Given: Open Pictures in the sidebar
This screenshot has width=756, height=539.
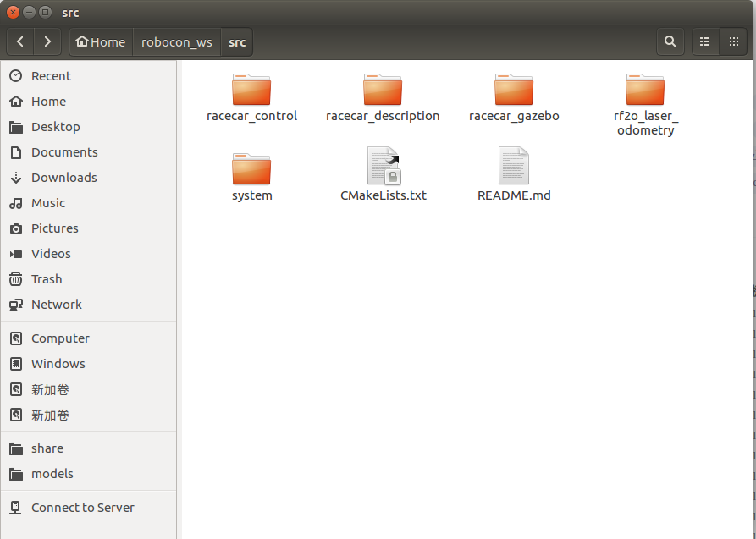Looking at the screenshot, I should click(89, 228).
